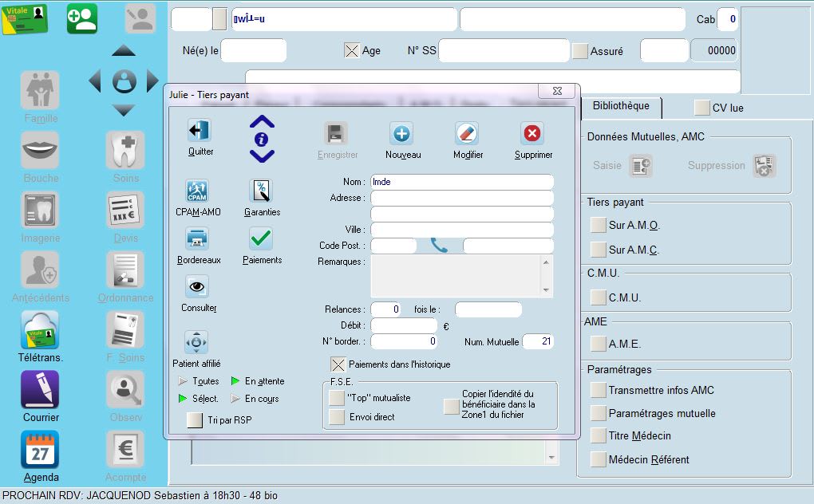Click the Supprimer red cross icon
The height and width of the screenshot is (504, 814).
click(532, 133)
